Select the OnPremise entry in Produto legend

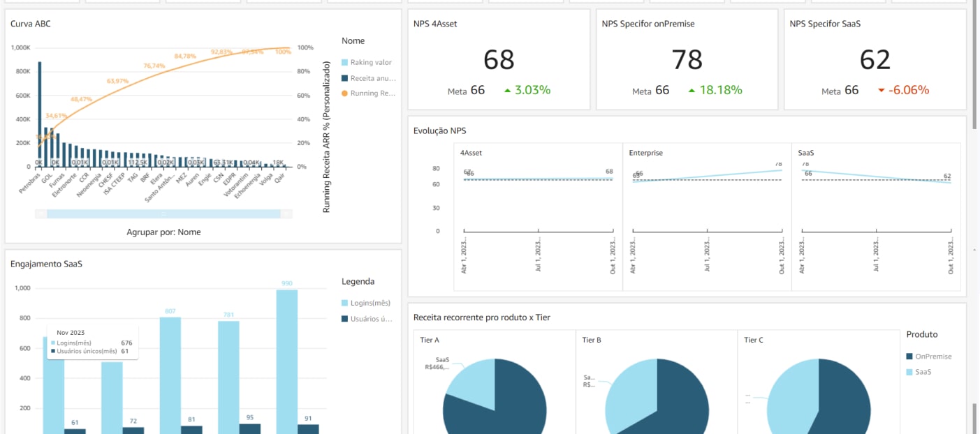coord(929,357)
